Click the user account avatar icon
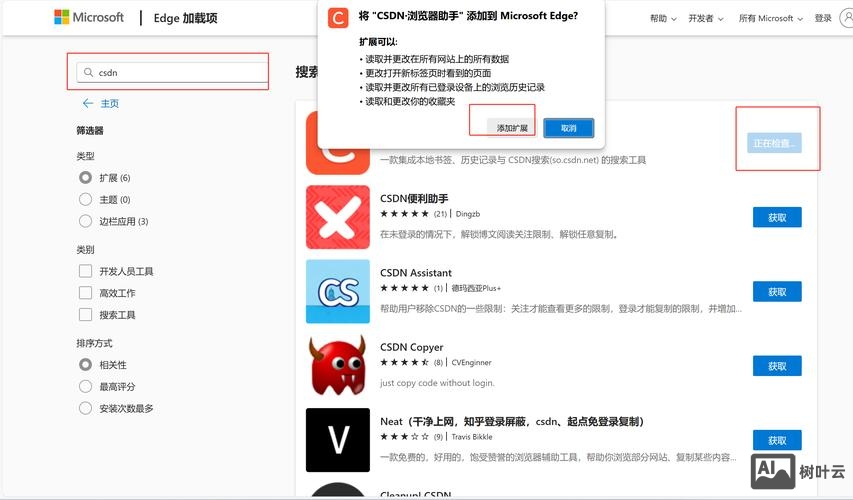 pos(846,18)
